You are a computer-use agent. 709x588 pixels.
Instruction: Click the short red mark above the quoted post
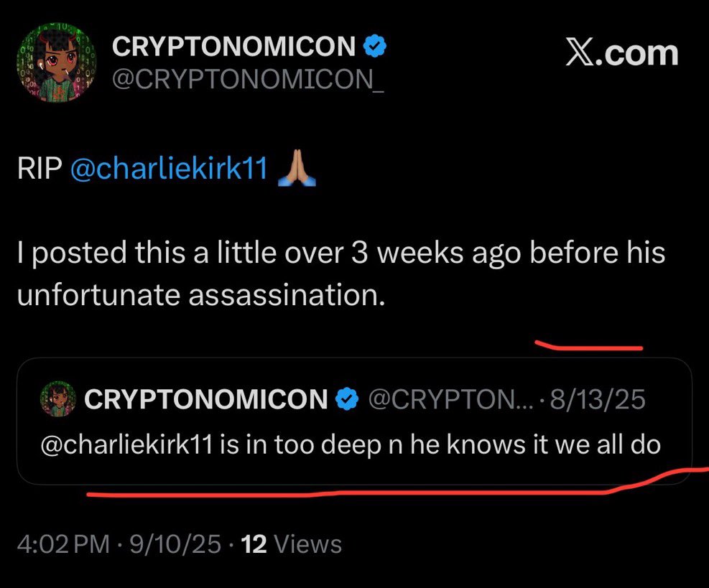[x=589, y=347]
